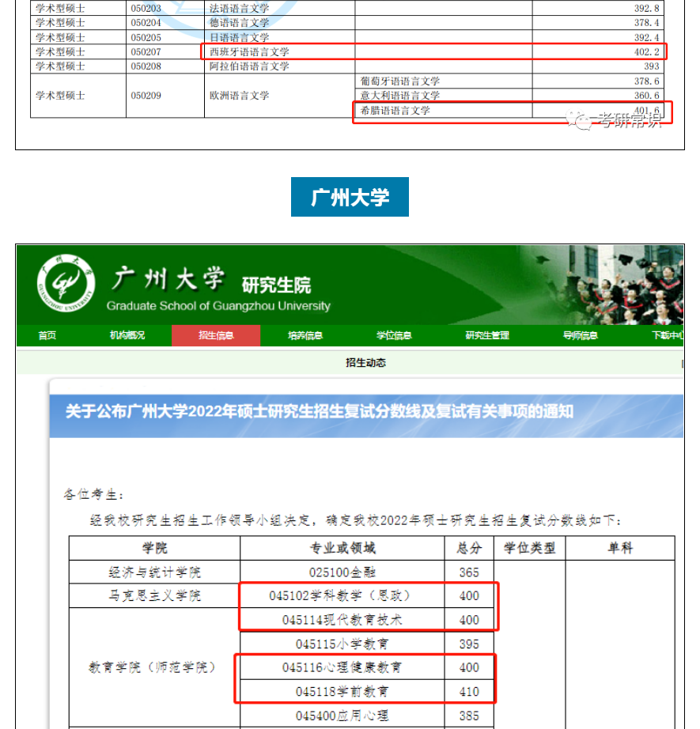
Task: Select the 045118学前教育 cell
Action: point(342,692)
